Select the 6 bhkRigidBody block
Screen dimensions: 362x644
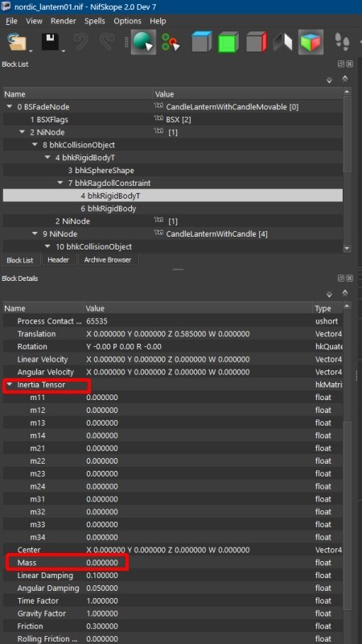[x=109, y=208]
